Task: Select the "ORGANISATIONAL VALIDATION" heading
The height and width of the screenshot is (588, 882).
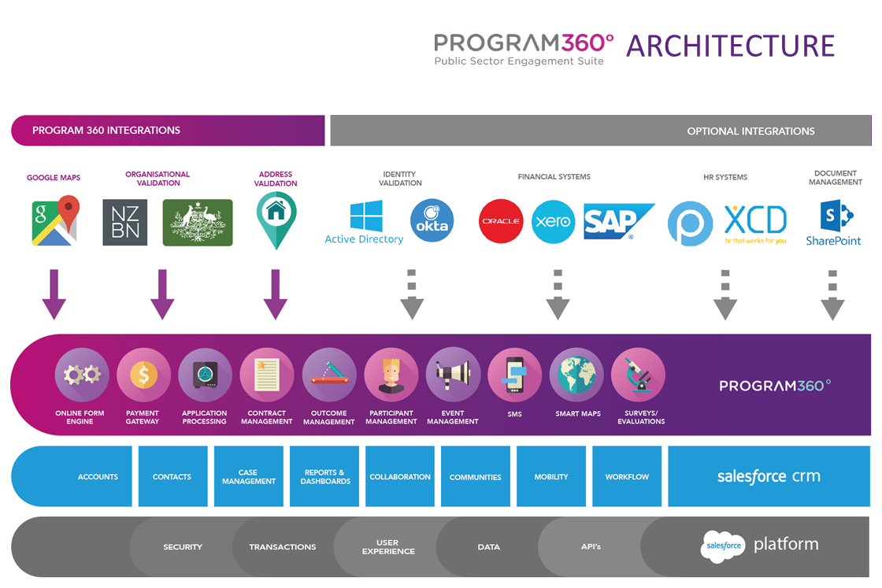Action: 158,179
